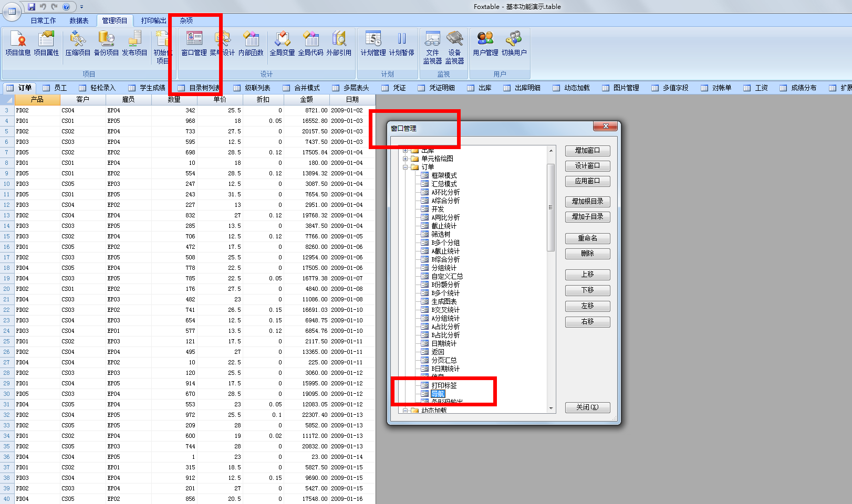Open the 级联列表 table tab
This screenshot has width=852, height=504.
[x=252, y=88]
